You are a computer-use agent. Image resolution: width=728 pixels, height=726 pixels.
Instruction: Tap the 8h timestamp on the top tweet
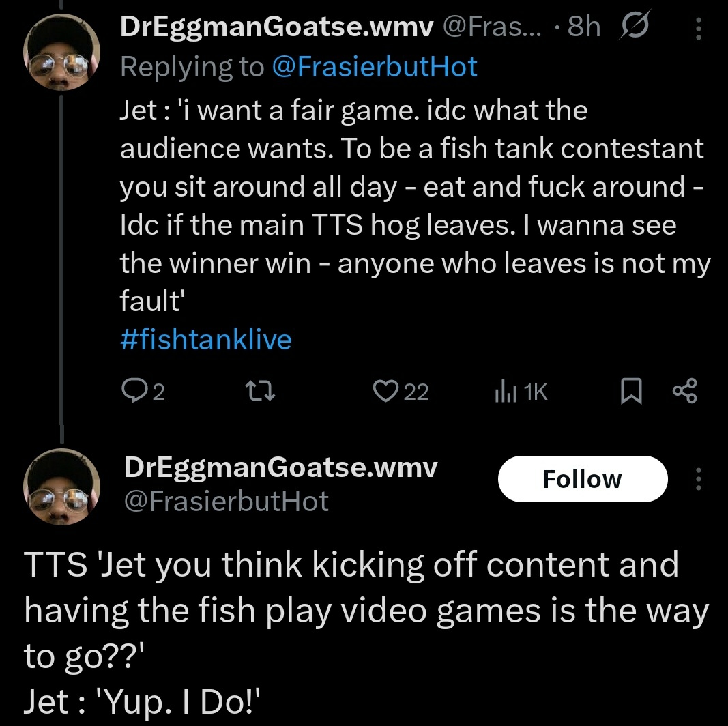click(583, 27)
